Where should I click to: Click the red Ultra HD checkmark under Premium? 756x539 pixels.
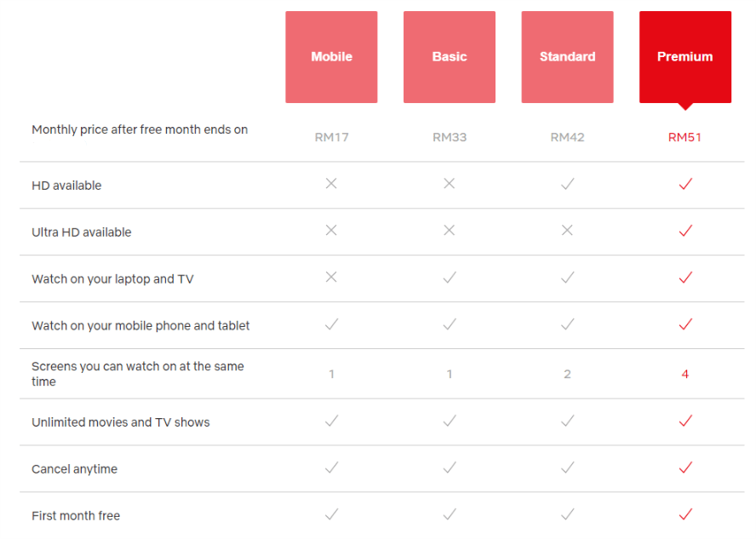click(685, 231)
